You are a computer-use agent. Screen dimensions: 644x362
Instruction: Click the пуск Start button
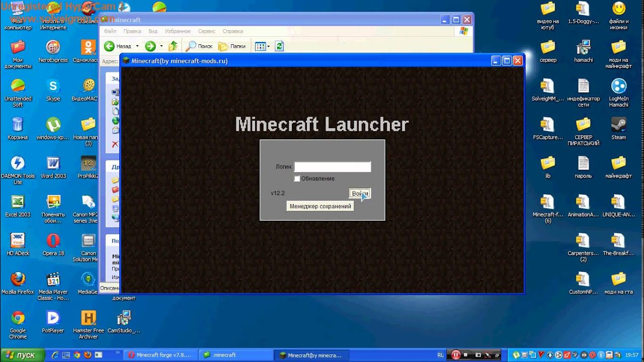[23, 355]
